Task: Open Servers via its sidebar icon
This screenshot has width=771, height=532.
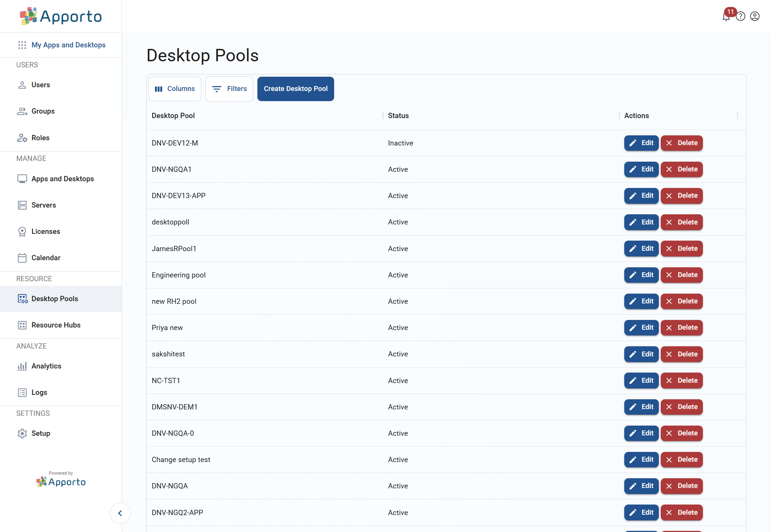Action: coord(22,205)
